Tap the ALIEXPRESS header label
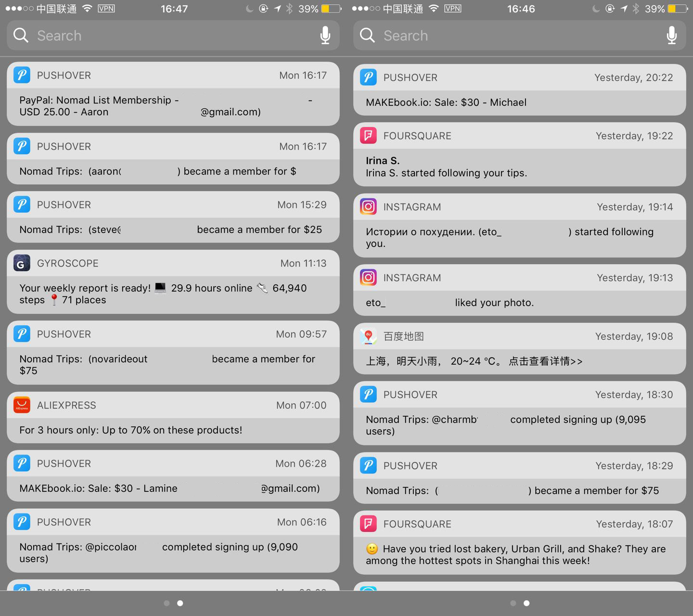693x616 pixels. 66,405
